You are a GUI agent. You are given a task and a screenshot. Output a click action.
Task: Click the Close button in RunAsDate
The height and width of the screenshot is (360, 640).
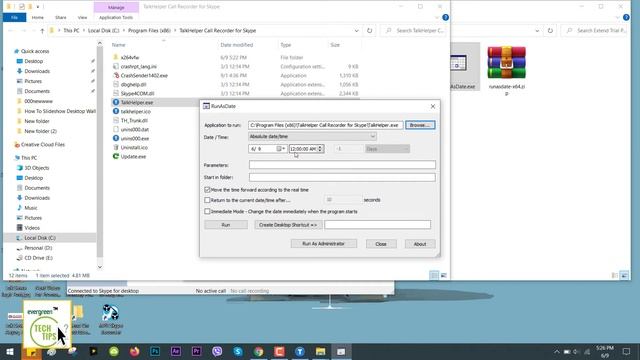(381, 244)
